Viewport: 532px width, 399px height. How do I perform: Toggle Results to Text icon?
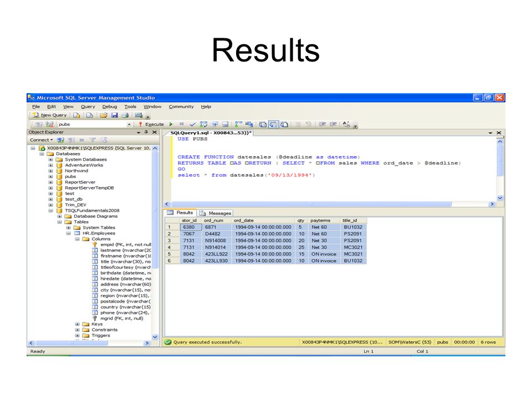click(263, 124)
